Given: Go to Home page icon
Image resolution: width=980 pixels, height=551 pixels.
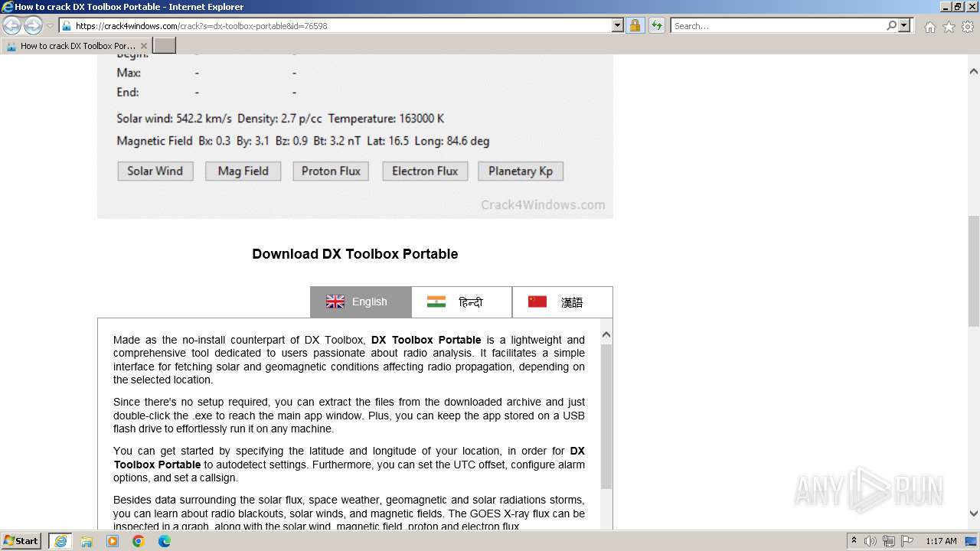Looking at the screenshot, I should tap(929, 27).
